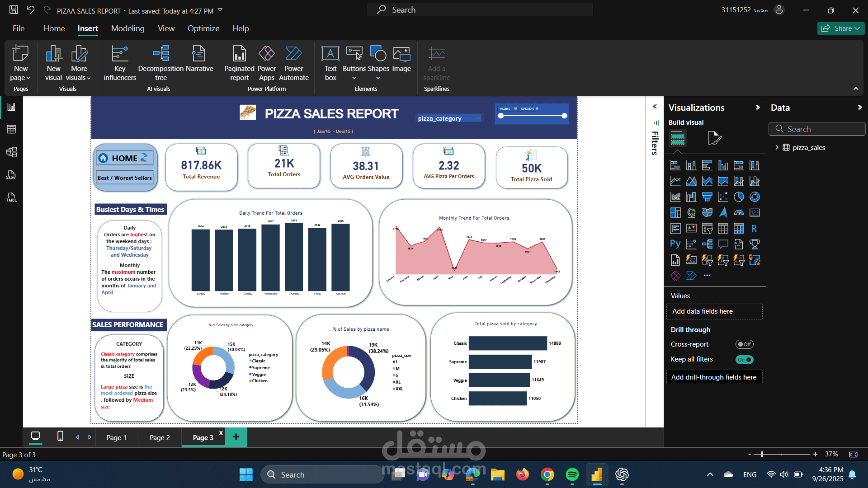Viewport: 868px width, 488px height.
Task: Click the HOME navigation button on report
Action: (x=125, y=158)
